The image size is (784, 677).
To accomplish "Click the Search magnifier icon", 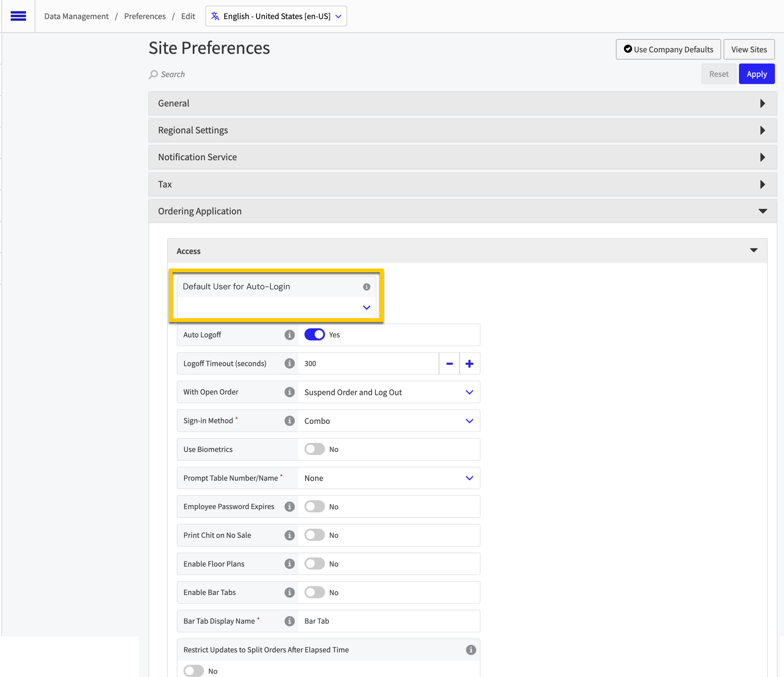I will coord(153,74).
